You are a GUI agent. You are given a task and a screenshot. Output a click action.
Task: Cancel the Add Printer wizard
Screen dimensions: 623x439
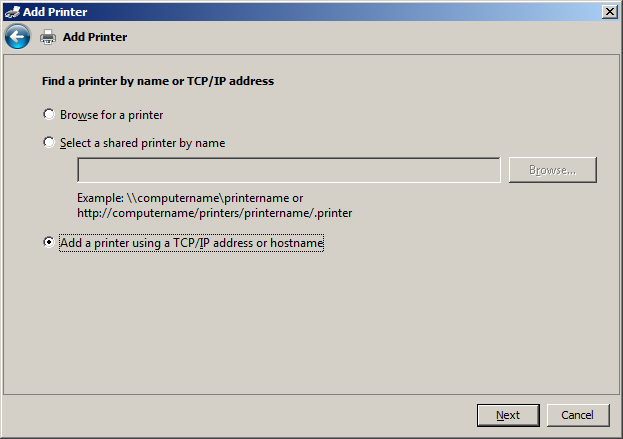click(x=578, y=415)
